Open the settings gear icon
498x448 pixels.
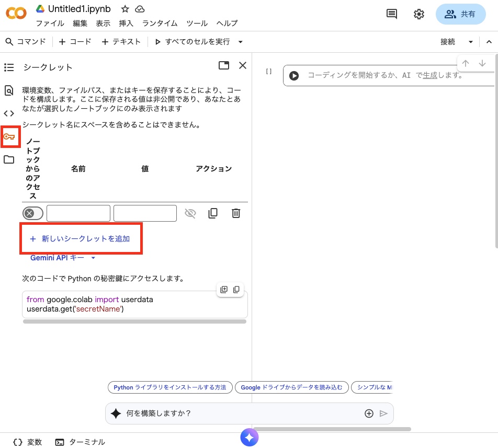[x=419, y=14]
